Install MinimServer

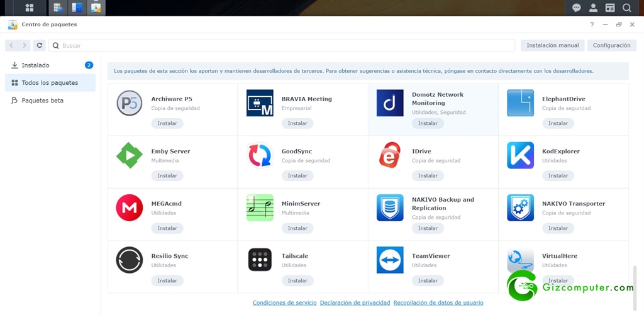point(297,228)
